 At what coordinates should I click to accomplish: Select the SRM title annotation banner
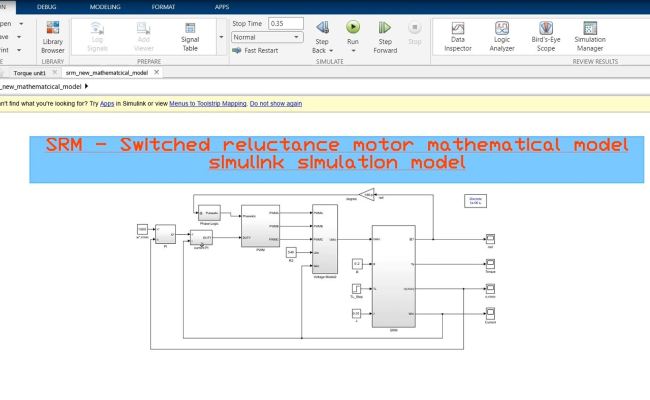click(337, 160)
